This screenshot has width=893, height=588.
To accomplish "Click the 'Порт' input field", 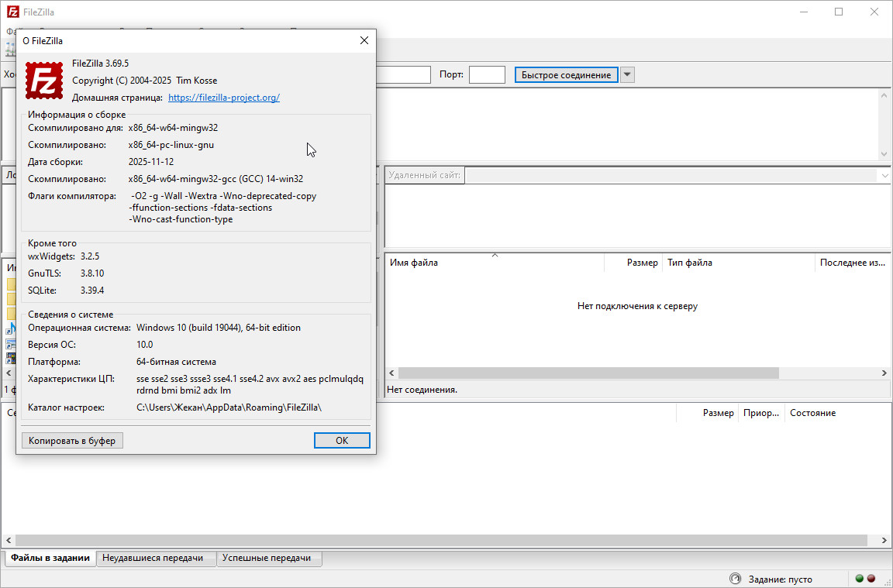I will tap(487, 74).
